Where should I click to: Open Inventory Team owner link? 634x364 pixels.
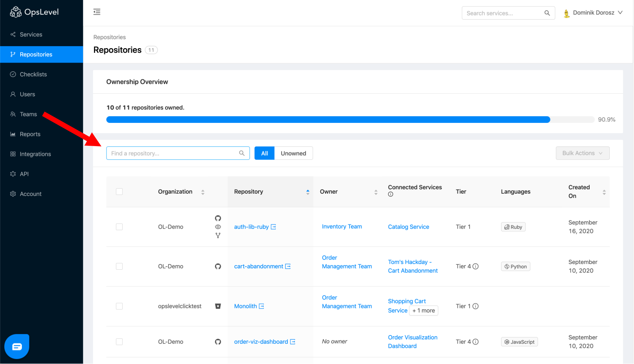click(x=342, y=227)
